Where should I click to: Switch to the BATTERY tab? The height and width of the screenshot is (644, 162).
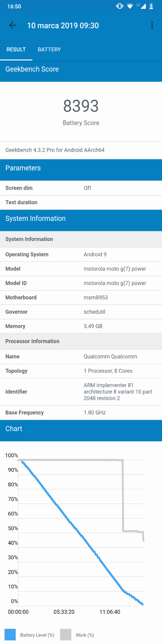point(49,50)
